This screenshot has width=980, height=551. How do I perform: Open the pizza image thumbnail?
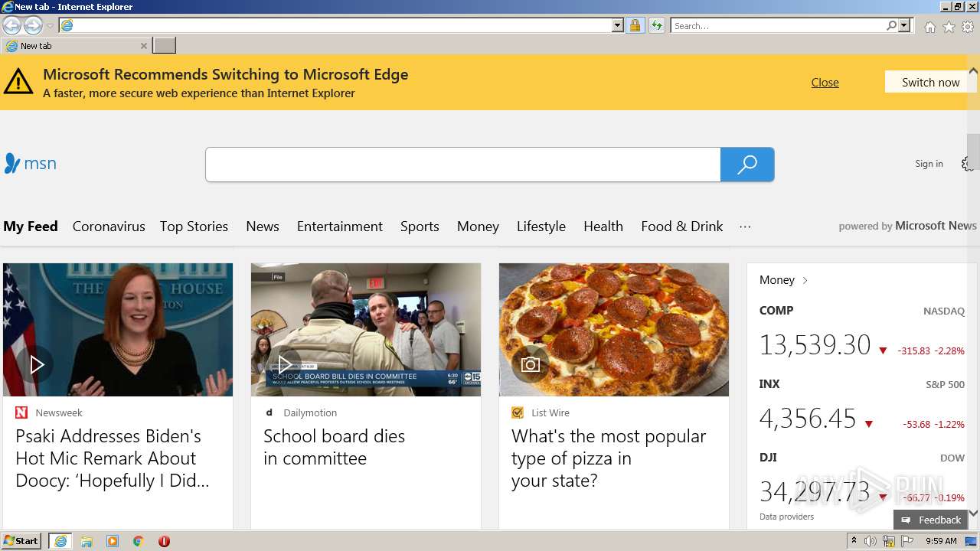point(614,330)
